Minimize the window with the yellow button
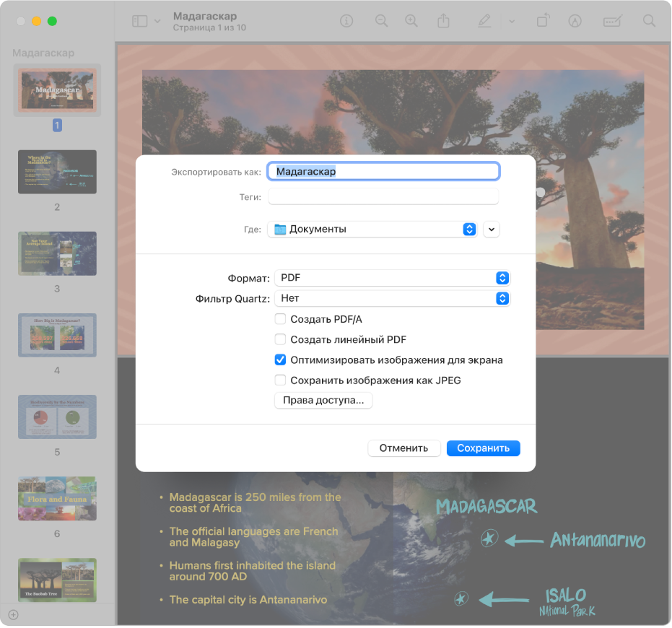The width and height of the screenshot is (672, 628). pos(36,21)
